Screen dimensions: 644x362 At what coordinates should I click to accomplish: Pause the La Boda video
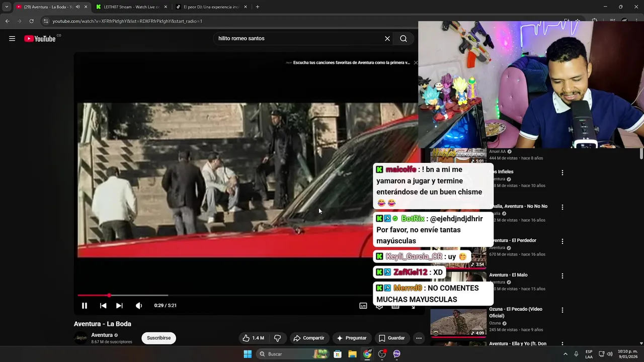click(x=85, y=306)
